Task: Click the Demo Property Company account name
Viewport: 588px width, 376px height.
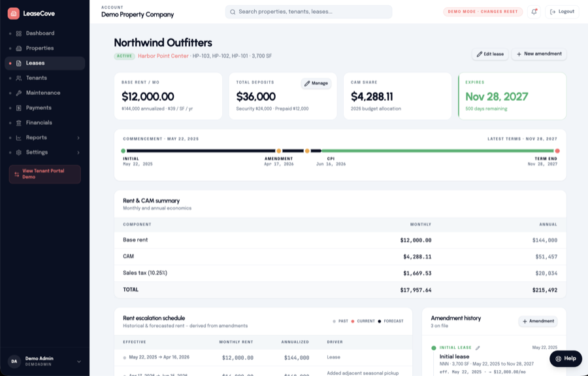Action: click(138, 14)
